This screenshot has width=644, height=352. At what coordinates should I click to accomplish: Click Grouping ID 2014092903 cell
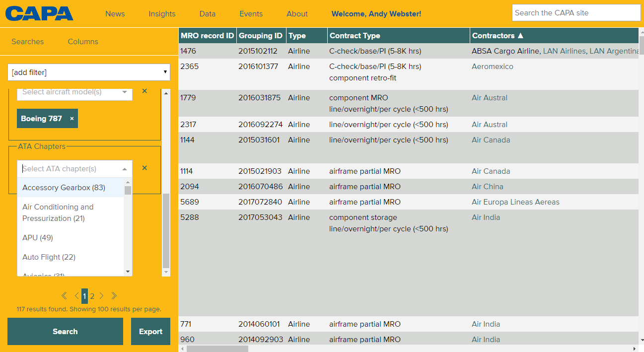(261, 340)
